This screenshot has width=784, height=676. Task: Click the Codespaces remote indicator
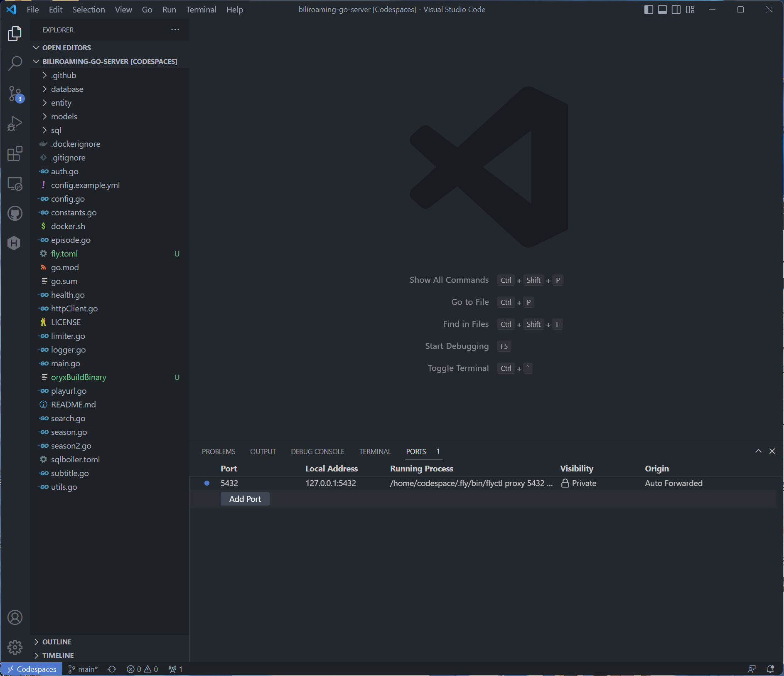(32, 669)
